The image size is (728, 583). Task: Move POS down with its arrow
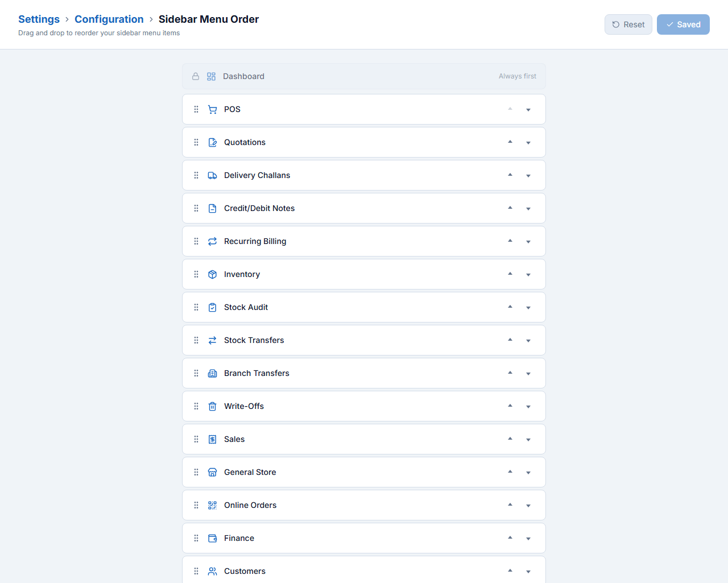[x=528, y=110]
